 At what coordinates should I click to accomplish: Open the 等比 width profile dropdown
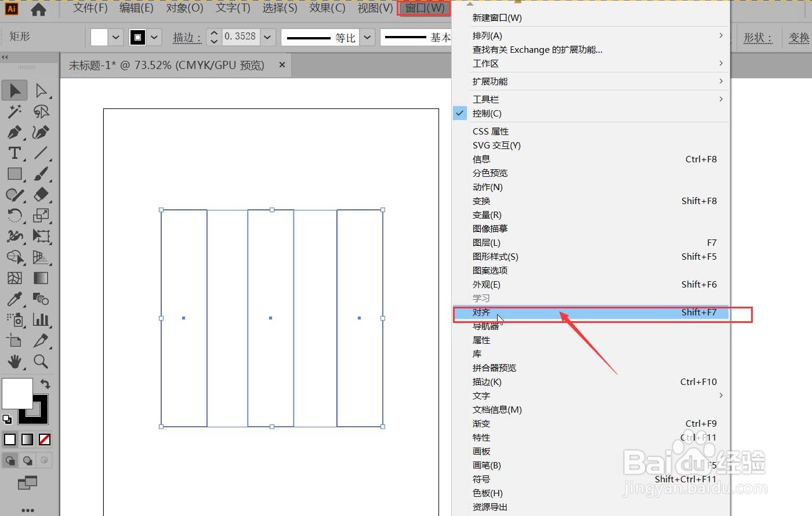[367, 37]
